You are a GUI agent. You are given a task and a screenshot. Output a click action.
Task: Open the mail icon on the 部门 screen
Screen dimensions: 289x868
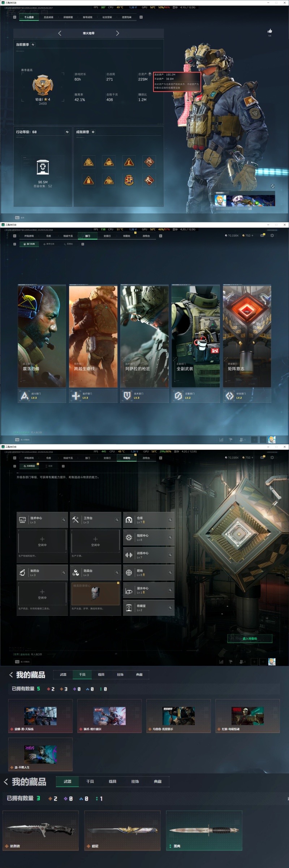pyautogui.click(x=262, y=236)
